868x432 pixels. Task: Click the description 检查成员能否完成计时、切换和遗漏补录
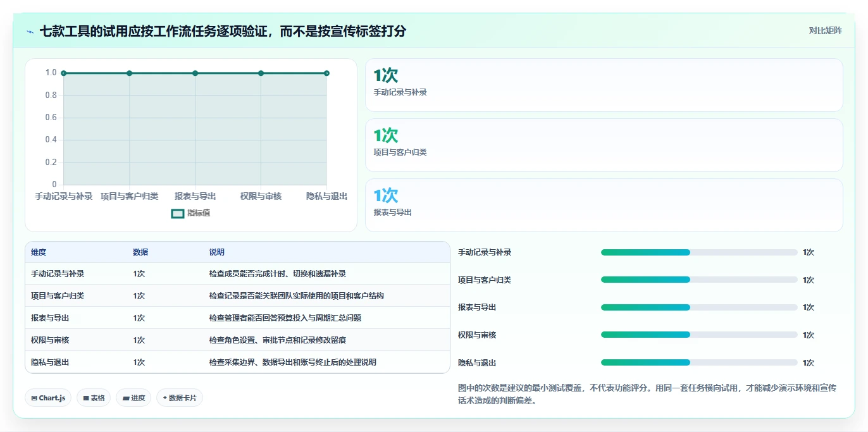[x=278, y=274]
